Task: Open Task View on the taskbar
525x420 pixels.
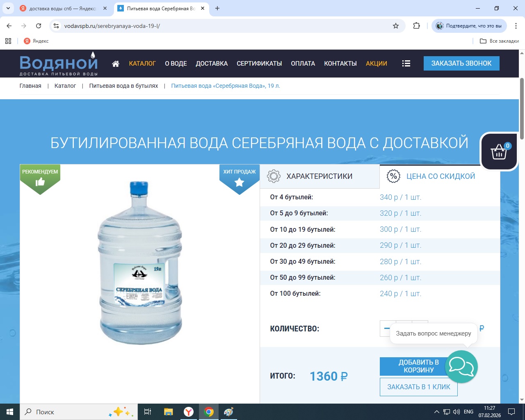Action: coord(148,412)
